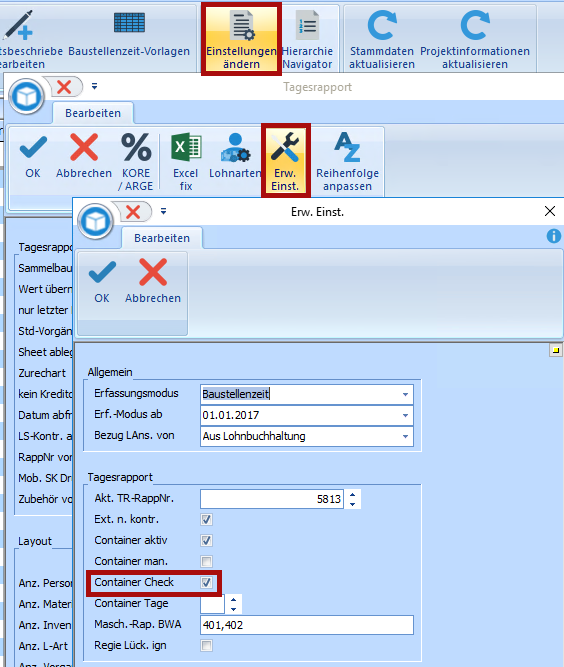Click the Masch.-Rap. BWA input field

(307, 625)
